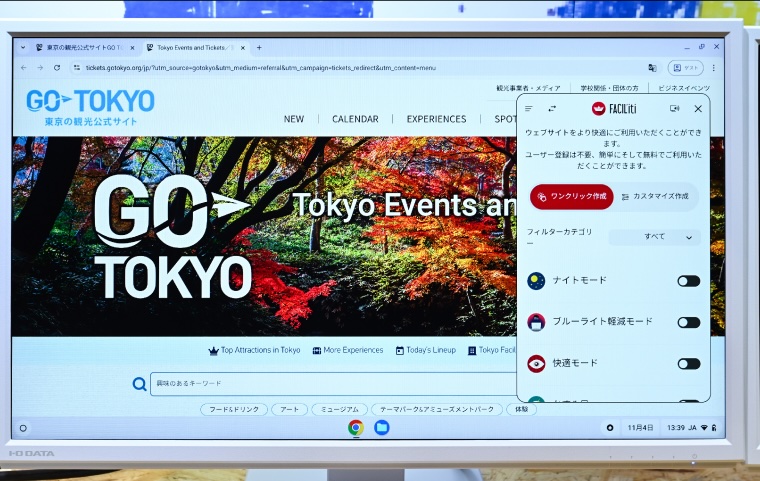Close the FACIL'iti panel
Viewport: 760px width, 481px height.
tap(698, 109)
